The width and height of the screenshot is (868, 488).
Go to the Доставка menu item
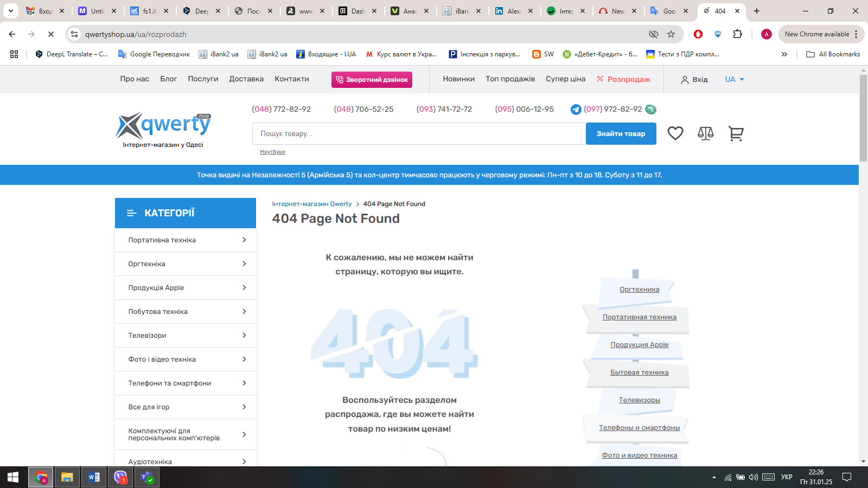(246, 79)
